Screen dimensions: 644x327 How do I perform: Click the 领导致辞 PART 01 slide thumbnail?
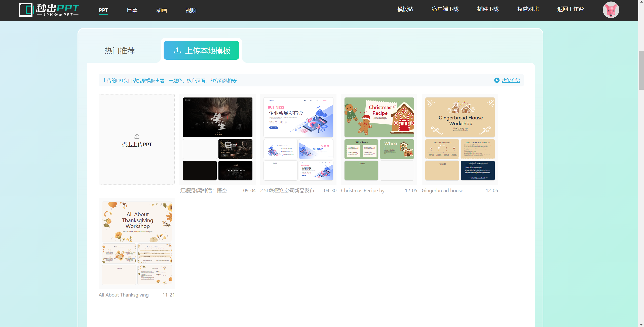[x=316, y=149]
